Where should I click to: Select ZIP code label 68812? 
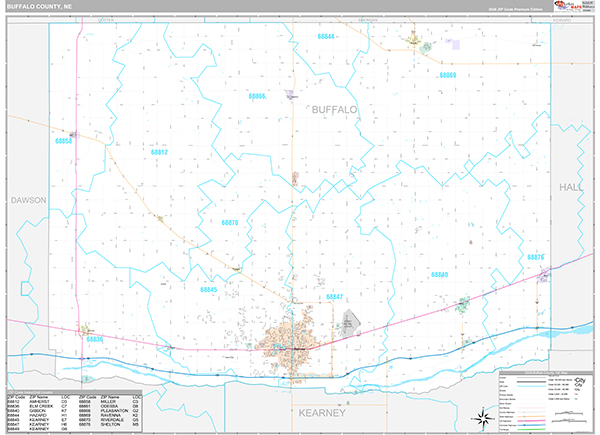click(x=160, y=152)
